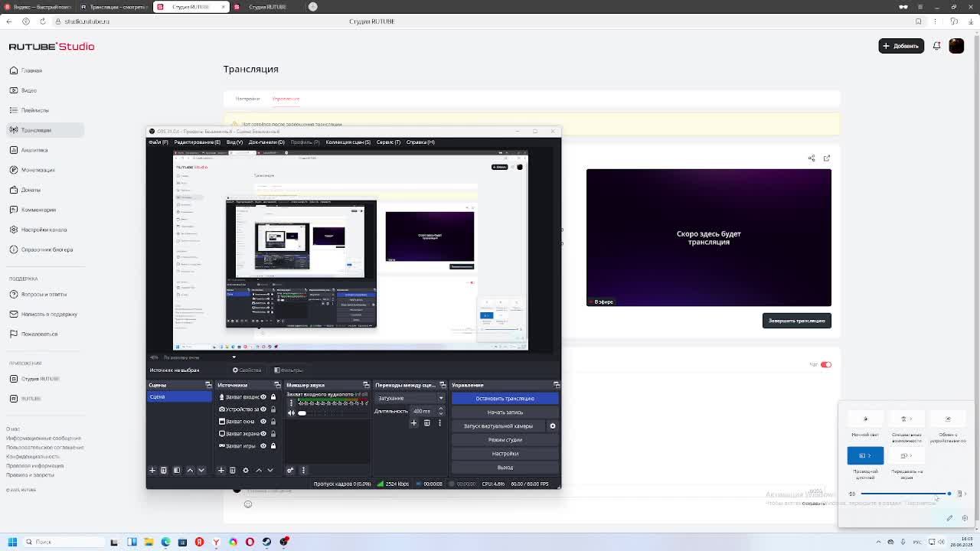Click Остановить трансляцию in OBS
The width and height of the screenshot is (980, 551).
click(505, 399)
